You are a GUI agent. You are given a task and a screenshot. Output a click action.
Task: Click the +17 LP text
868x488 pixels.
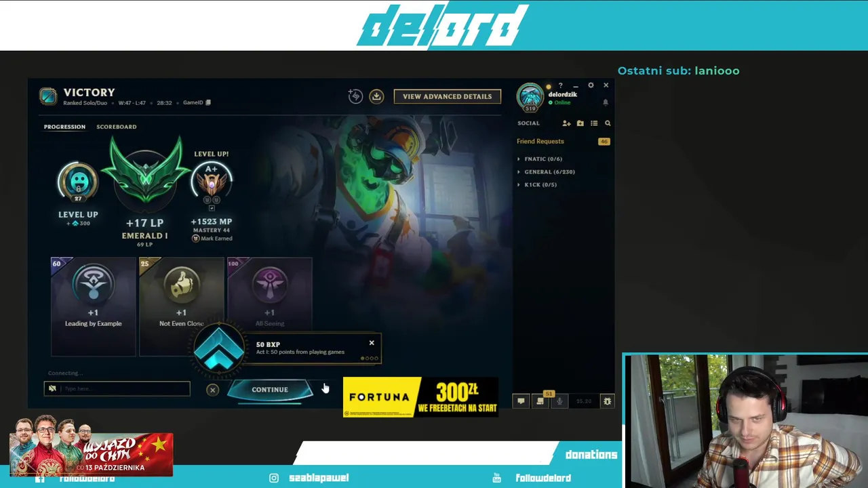pos(145,223)
